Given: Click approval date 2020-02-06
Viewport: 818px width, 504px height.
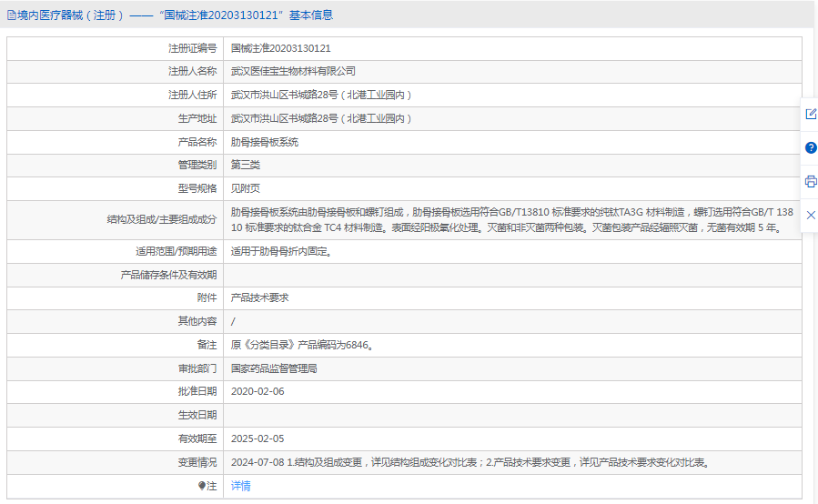Looking at the screenshot, I should coord(258,391).
